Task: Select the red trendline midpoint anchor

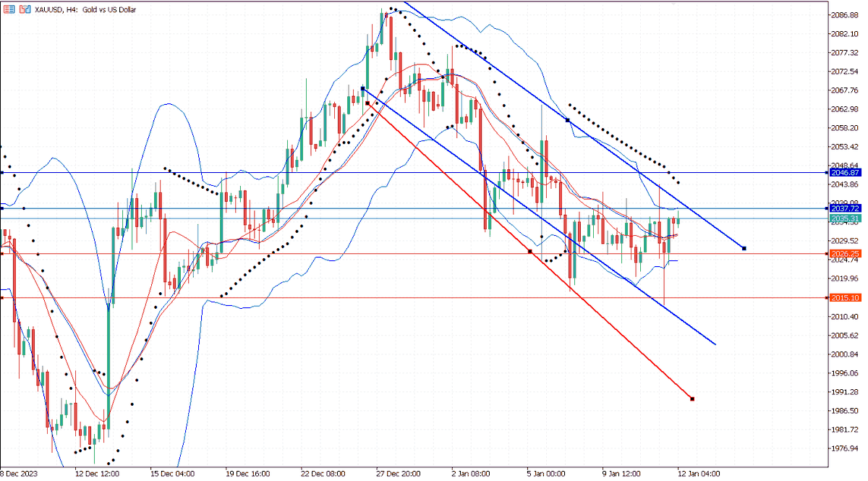Action: [x=530, y=251]
